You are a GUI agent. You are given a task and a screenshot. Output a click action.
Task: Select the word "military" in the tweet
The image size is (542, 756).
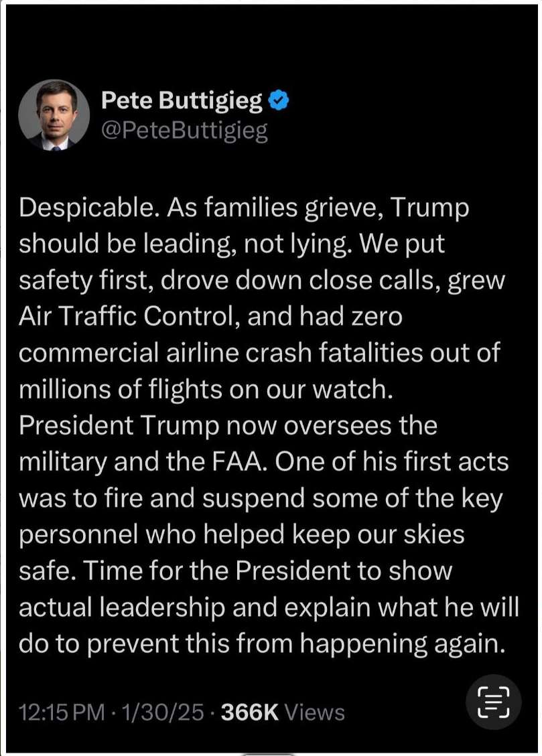(64, 462)
